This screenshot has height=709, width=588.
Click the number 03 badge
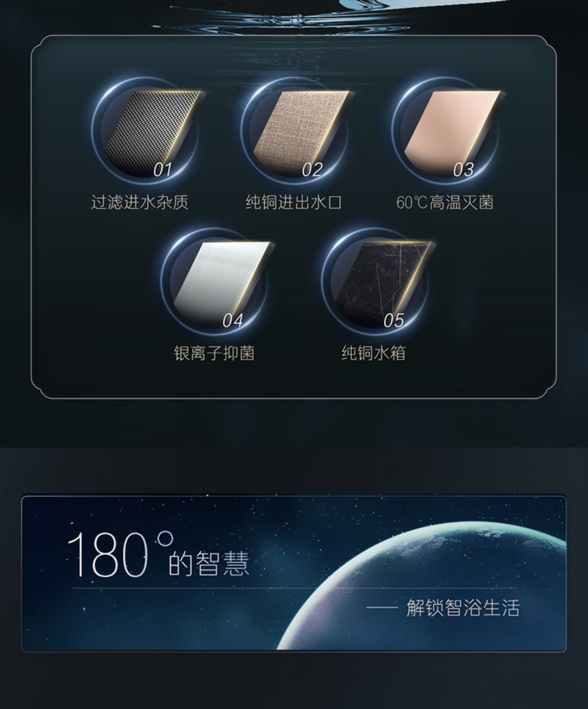pos(463,170)
